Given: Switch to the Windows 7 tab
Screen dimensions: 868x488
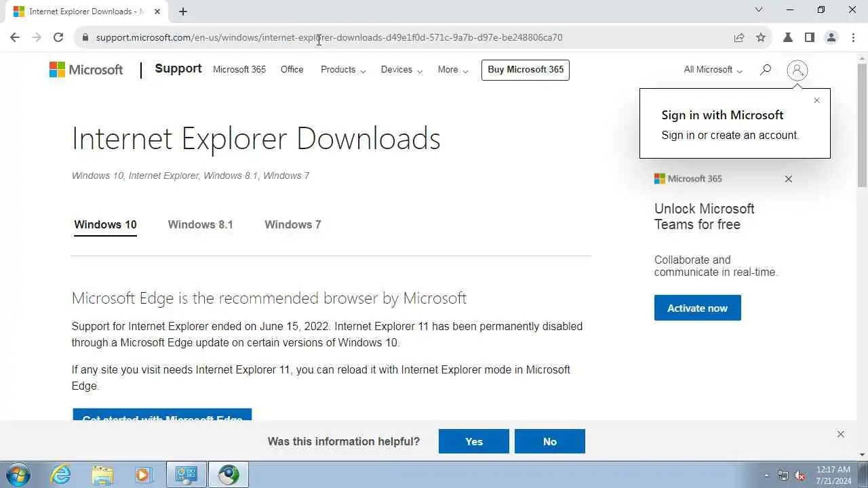Looking at the screenshot, I should coord(293,224).
